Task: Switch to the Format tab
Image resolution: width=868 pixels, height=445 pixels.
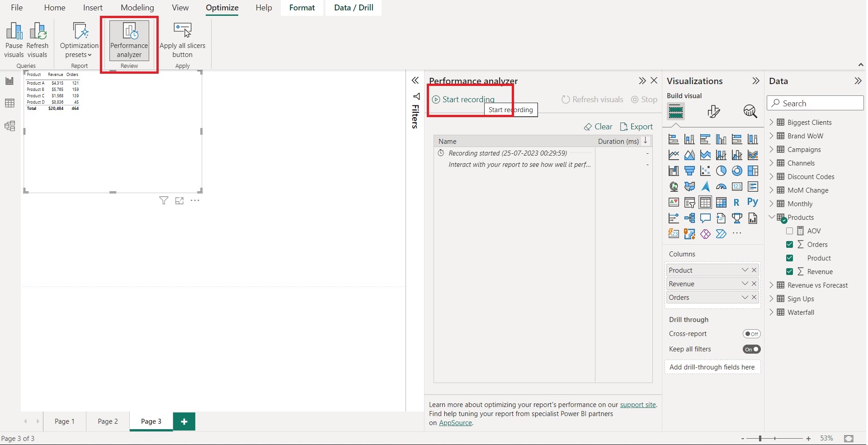Action: tap(302, 7)
